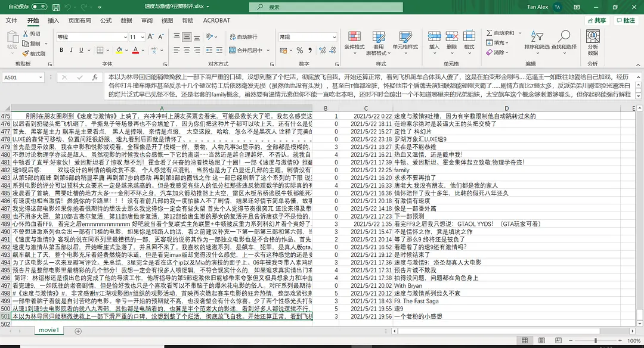The width and height of the screenshot is (644, 348).
Task: Click increase decimal places icon
Action: point(322,50)
